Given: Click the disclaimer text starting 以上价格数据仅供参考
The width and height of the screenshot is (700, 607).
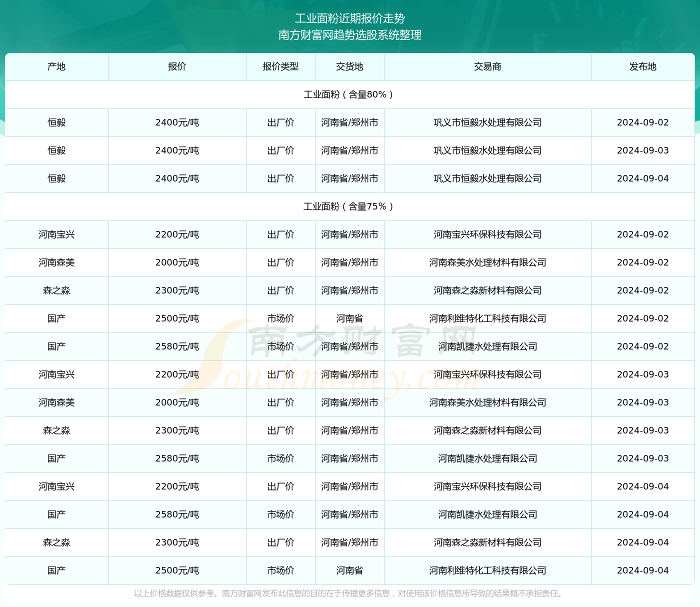Looking at the screenshot, I should point(350,593).
